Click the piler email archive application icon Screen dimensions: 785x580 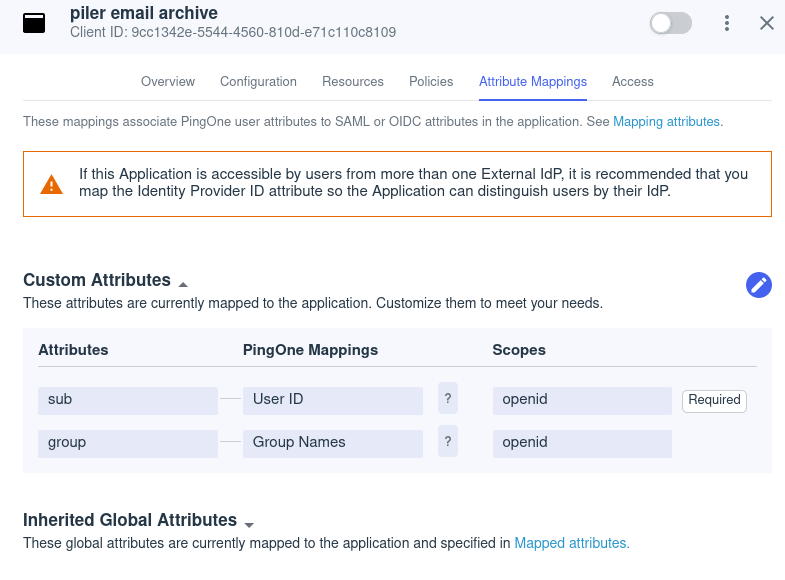click(x=34, y=22)
